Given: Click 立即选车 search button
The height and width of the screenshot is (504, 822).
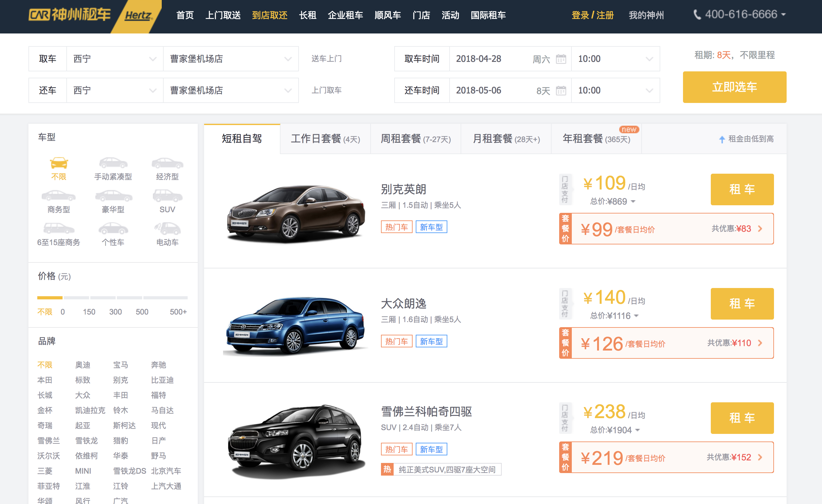Looking at the screenshot, I should click(x=734, y=87).
